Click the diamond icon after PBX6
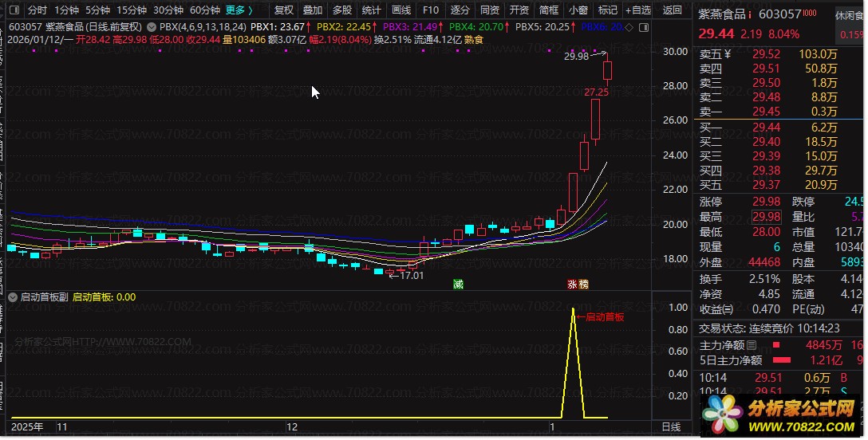The height and width of the screenshot is (440, 868). [x=629, y=27]
